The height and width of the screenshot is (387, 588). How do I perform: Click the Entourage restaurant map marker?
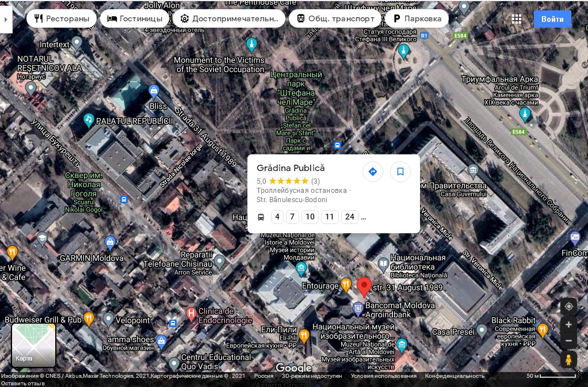[346, 283]
